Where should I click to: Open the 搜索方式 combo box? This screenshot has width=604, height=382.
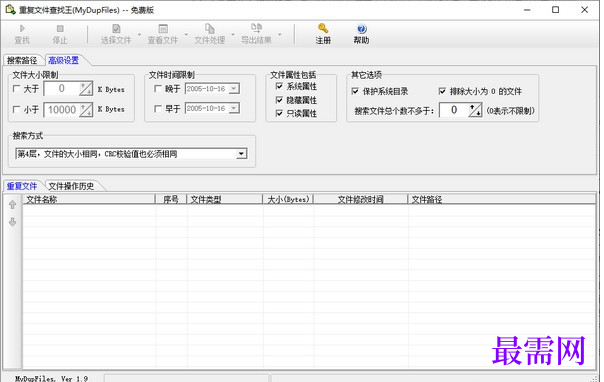coord(131,154)
